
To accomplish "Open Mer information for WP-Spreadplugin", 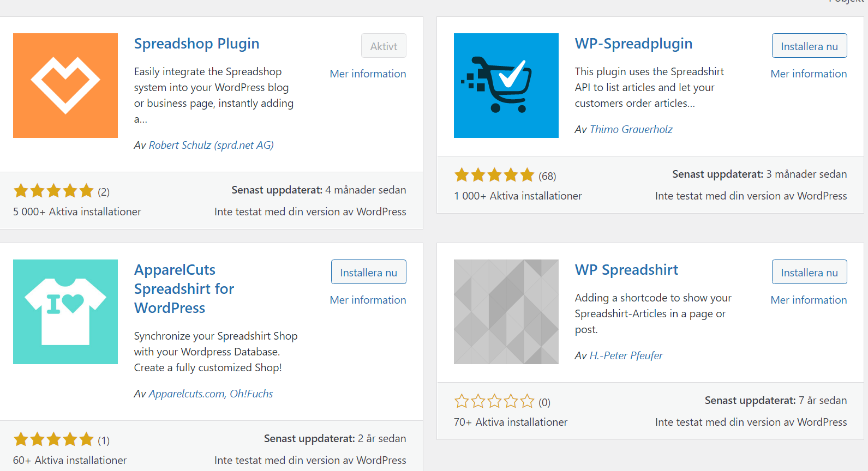I will pos(809,74).
